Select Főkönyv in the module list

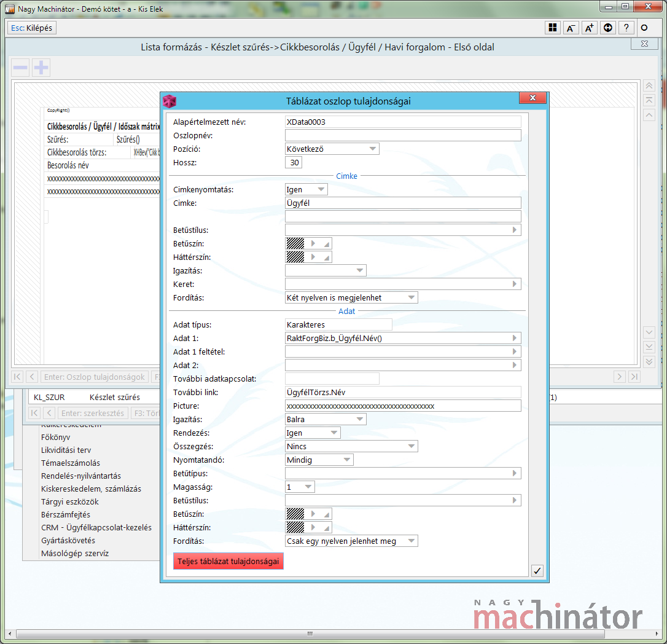pos(55,437)
